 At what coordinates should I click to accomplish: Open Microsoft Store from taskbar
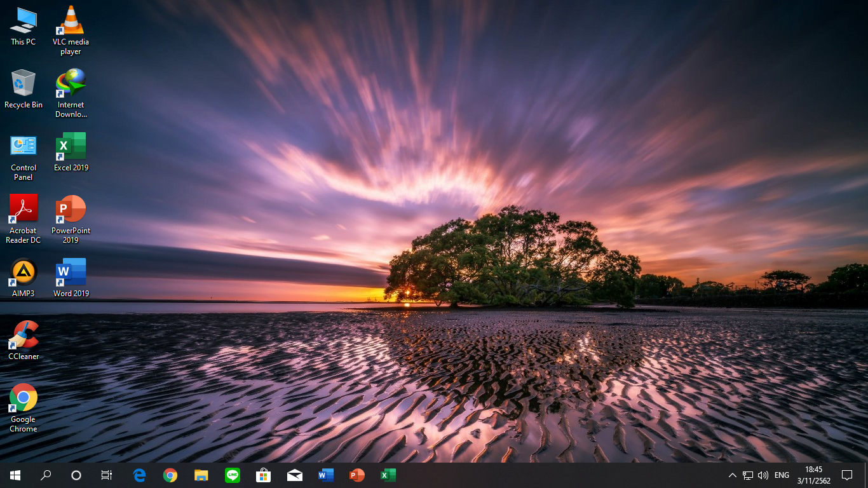tap(263, 475)
